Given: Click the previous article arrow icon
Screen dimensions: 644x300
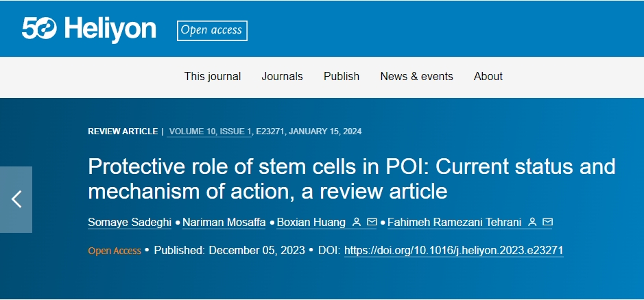Looking at the screenshot, I should [x=16, y=199].
